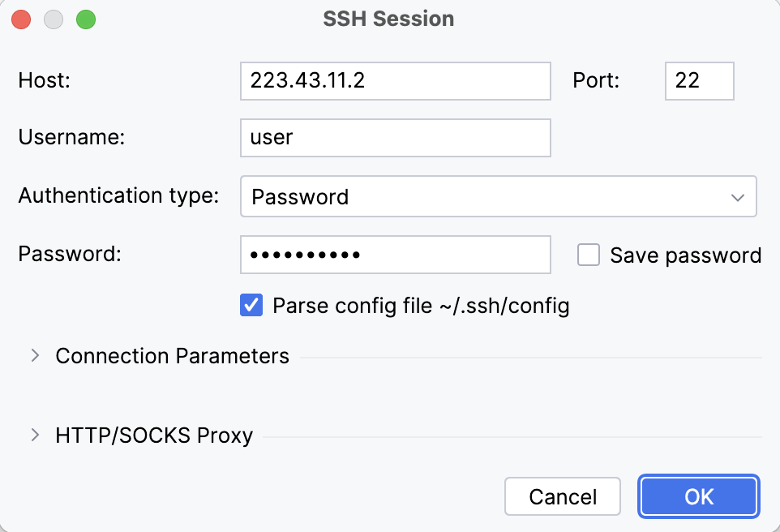The width and height of the screenshot is (780, 532).
Task: Click the yellow minimize window button
Action: [x=54, y=19]
